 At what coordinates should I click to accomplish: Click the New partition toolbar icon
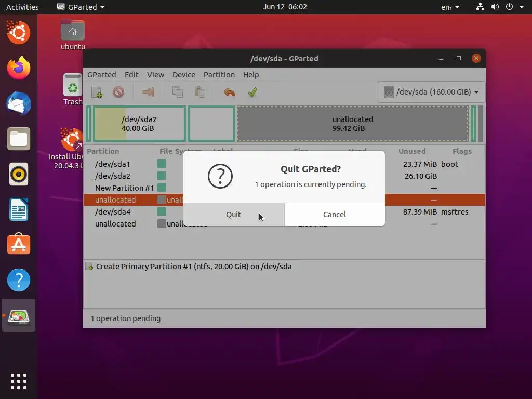point(97,92)
